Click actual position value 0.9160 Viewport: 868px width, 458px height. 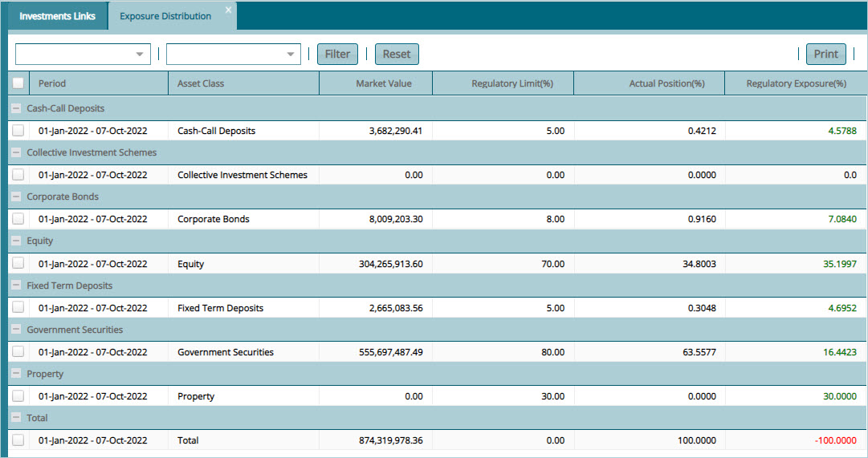click(x=702, y=219)
